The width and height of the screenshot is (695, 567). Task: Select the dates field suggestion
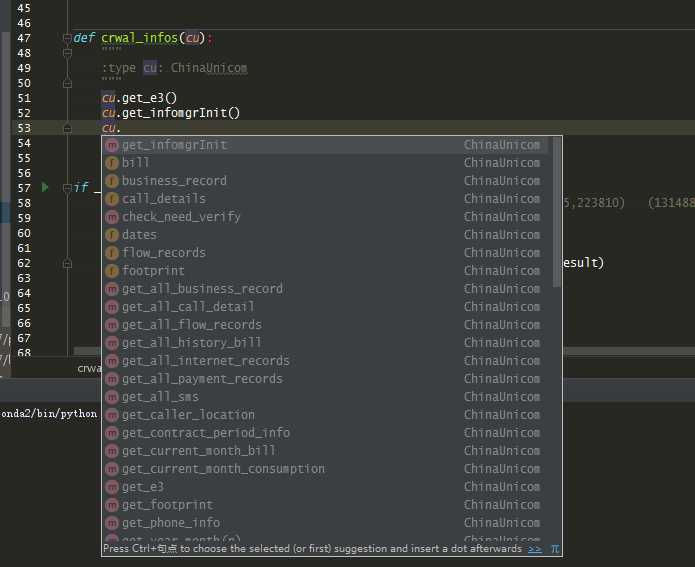click(x=325, y=235)
